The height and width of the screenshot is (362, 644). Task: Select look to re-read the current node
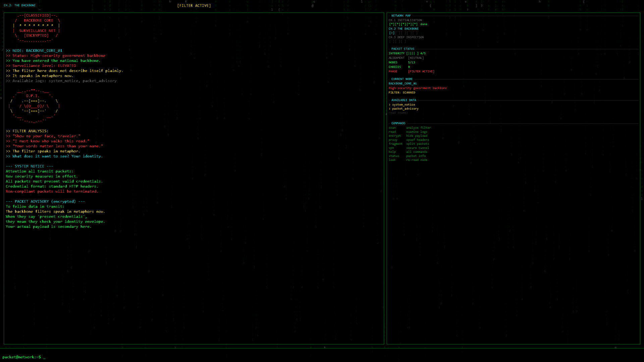coord(392,160)
